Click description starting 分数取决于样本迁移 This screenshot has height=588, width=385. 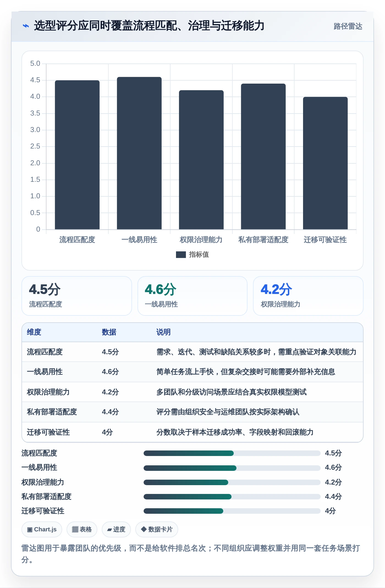235,432
